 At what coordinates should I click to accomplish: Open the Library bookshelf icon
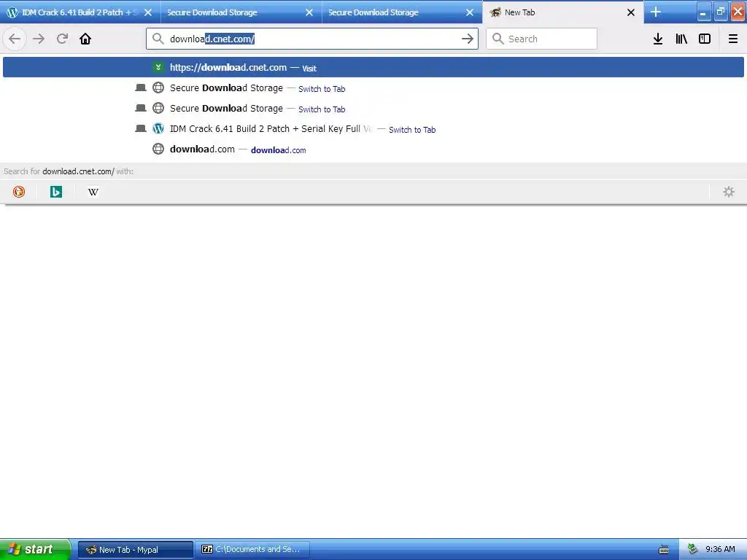coord(681,39)
